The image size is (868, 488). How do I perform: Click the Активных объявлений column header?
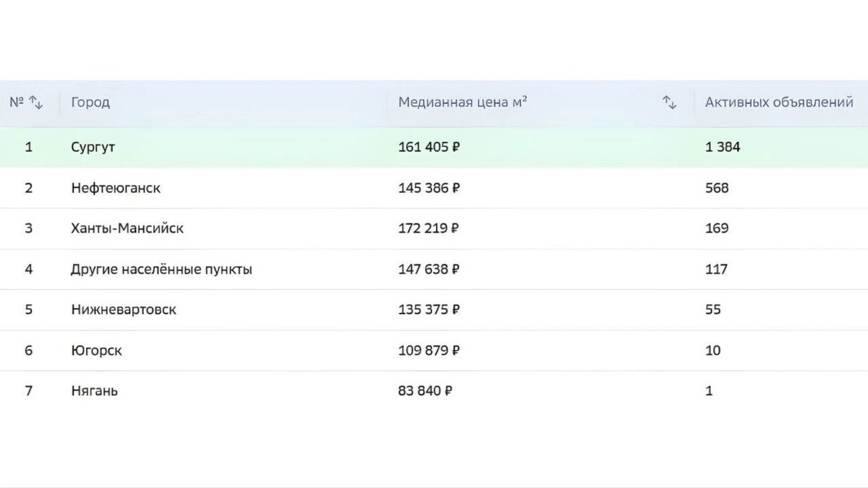coord(779,103)
